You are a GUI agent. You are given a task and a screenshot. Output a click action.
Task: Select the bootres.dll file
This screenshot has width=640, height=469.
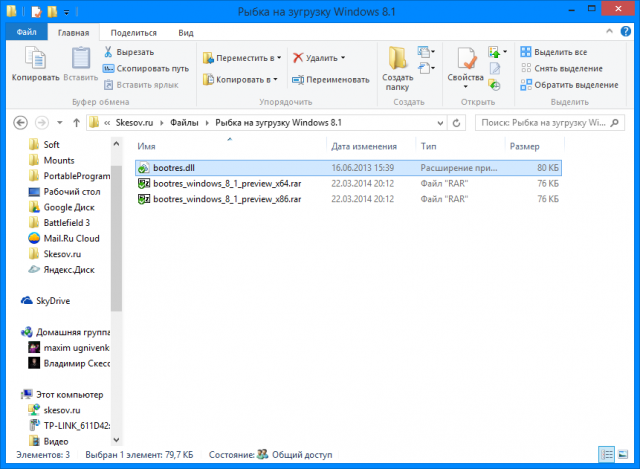(x=348, y=168)
